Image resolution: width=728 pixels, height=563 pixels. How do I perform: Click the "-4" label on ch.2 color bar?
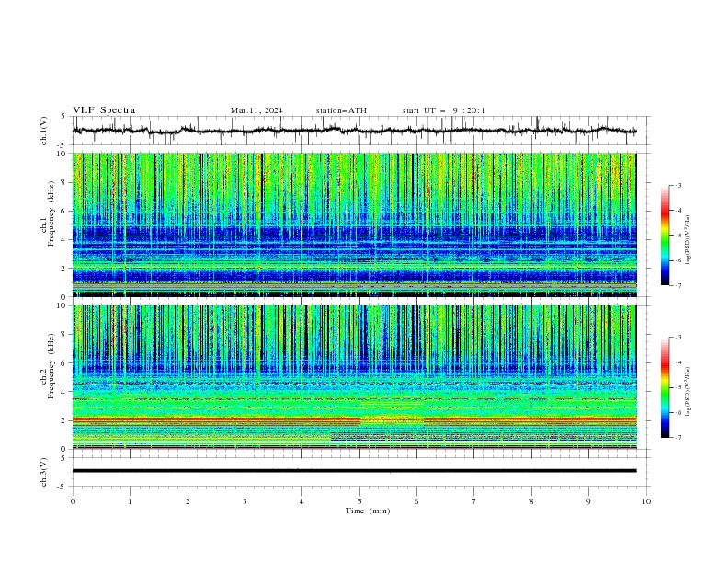tap(678, 362)
